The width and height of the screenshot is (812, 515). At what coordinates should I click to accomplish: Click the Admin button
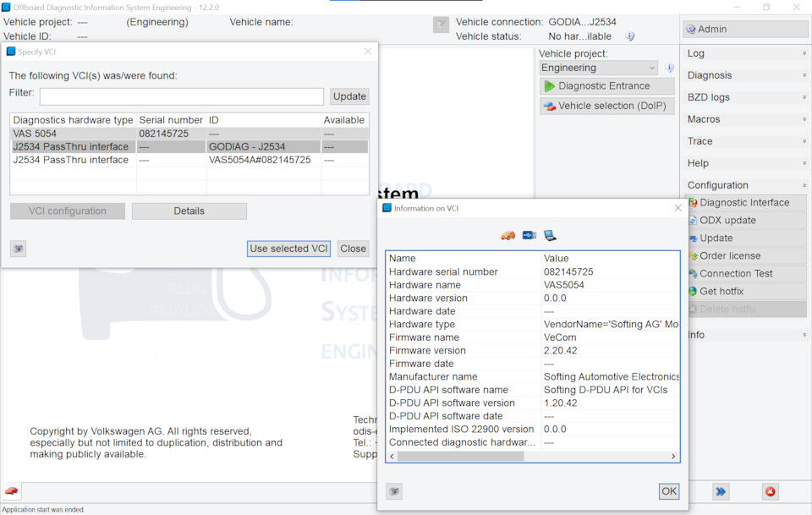coord(745,30)
